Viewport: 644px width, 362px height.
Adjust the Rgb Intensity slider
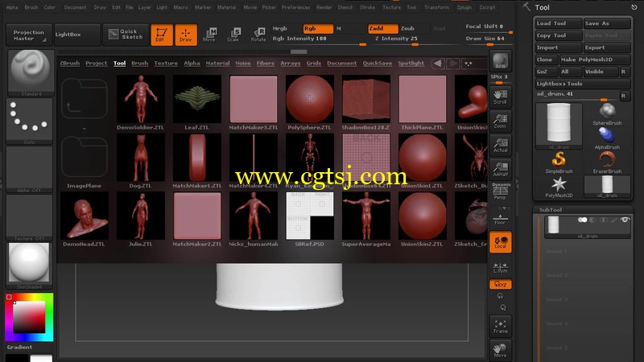click(x=319, y=39)
